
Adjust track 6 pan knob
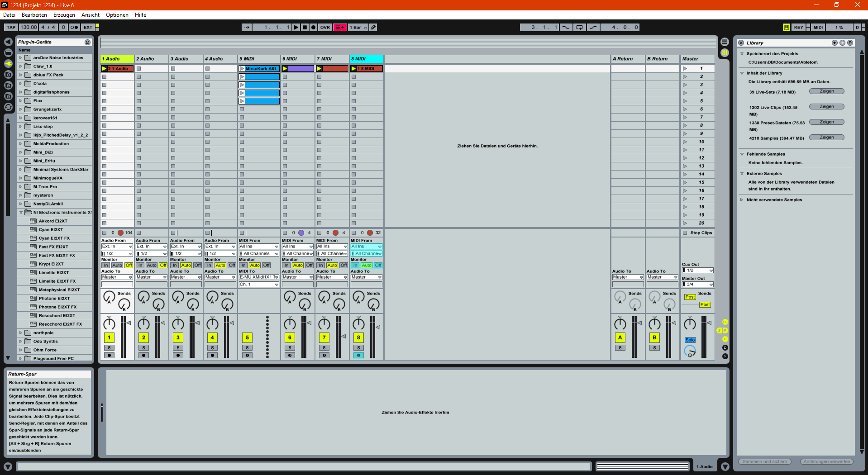pos(290,324)
